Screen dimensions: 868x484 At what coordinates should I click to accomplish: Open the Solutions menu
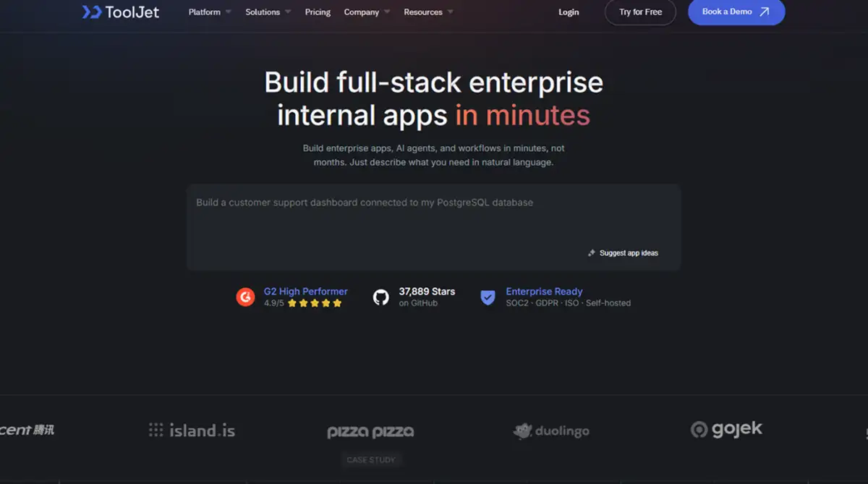click(x=263, y=12)
